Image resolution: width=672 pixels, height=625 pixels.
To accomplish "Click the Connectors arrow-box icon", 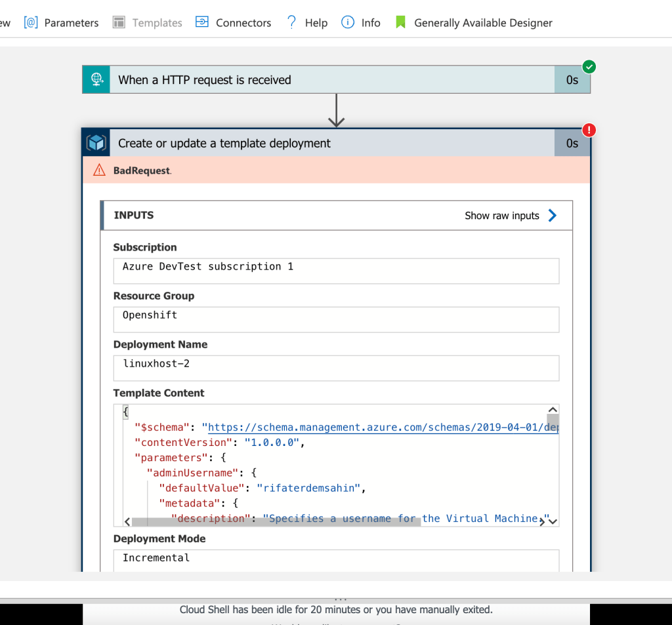I will 202,22.
